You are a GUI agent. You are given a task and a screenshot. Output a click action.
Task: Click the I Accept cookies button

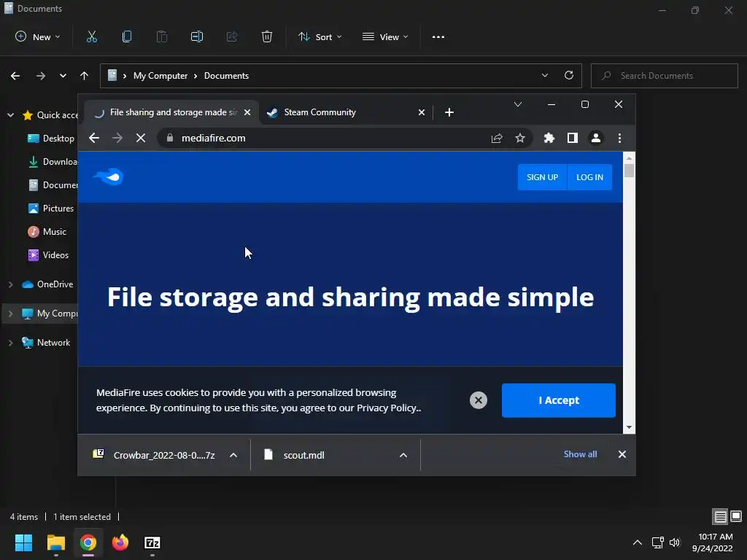(558, 400)
